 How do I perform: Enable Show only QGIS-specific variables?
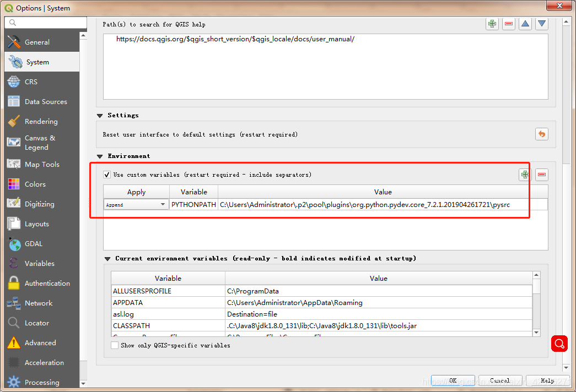pyautogui.click(x=115, y=345)
